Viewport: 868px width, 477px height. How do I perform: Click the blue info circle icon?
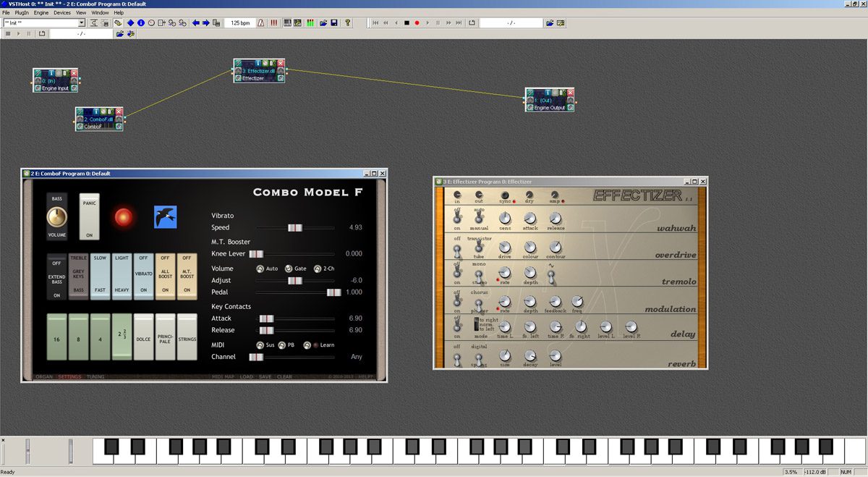141,23
